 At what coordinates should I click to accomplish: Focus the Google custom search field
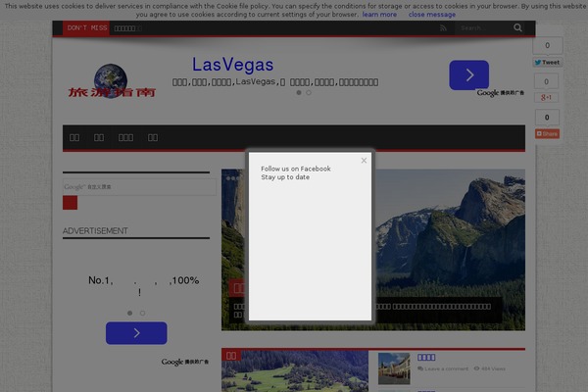click(139, 187)
